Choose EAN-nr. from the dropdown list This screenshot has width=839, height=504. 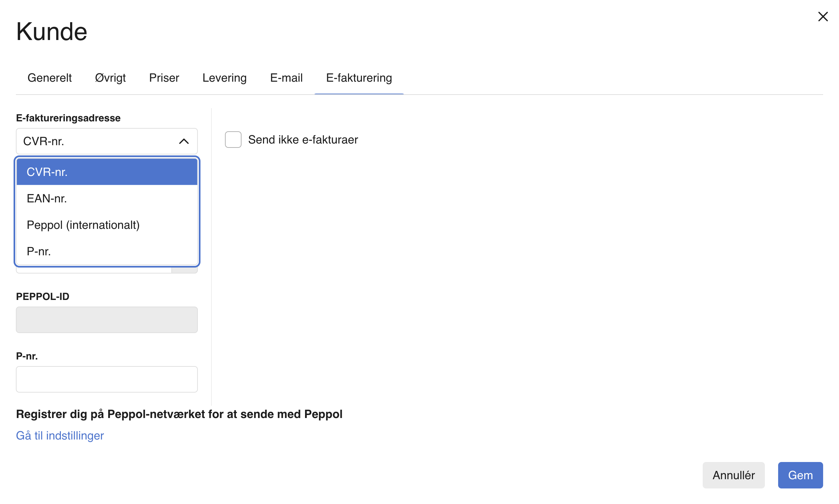tap(107, 198)
